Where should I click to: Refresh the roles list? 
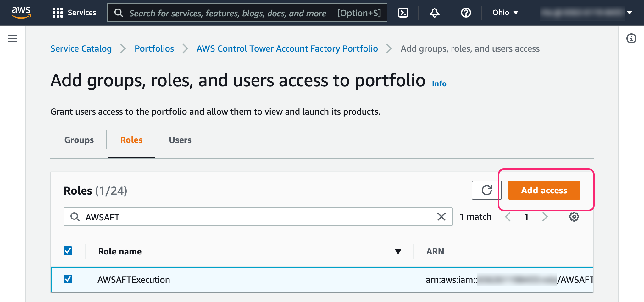point(486,190)
